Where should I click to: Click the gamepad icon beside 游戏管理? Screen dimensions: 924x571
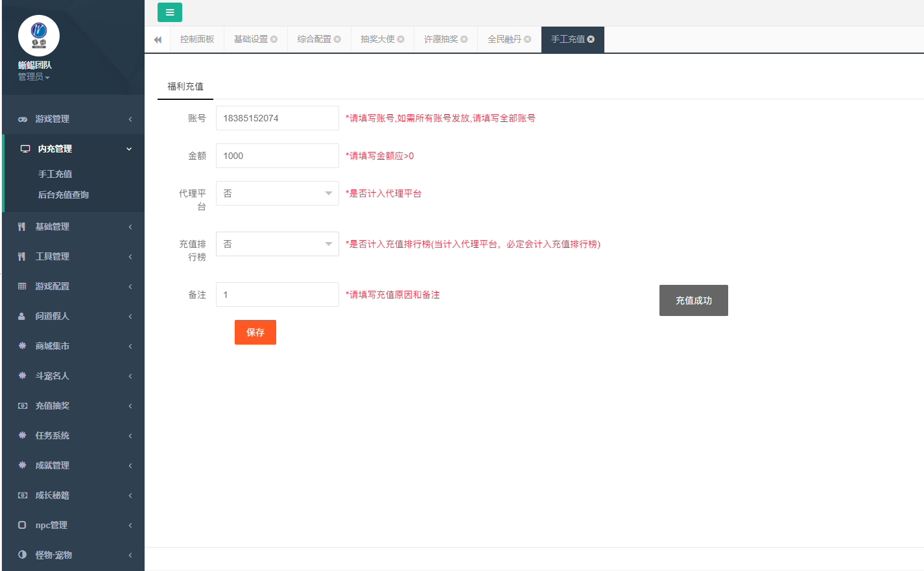23,119
